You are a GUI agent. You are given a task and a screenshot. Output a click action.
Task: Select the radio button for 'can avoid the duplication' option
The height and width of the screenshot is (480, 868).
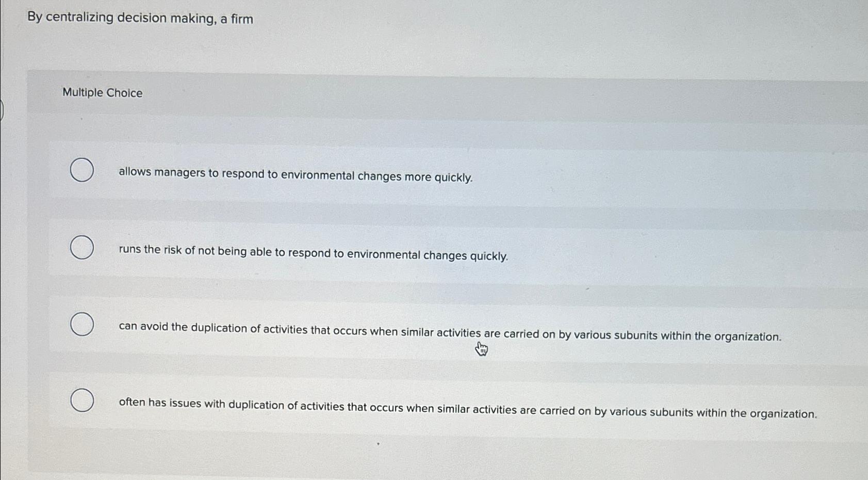coord(82,325)
